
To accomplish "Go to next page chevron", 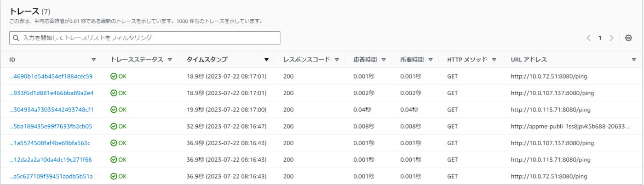I will [x=611, y=38].
